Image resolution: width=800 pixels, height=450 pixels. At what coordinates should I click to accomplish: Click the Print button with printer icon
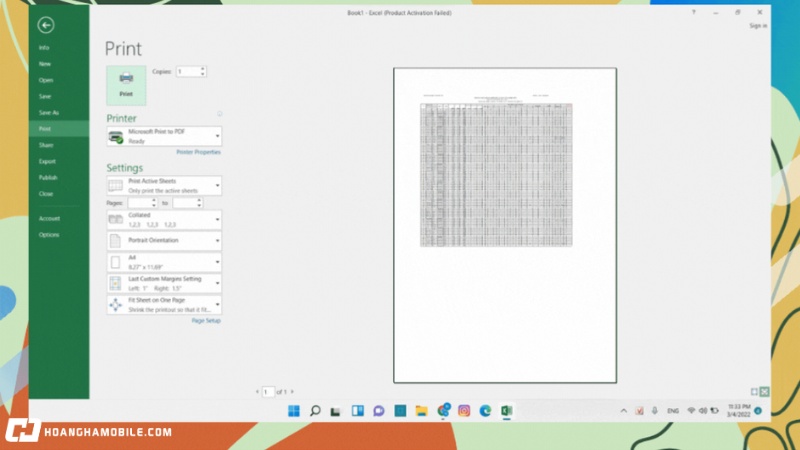click(x=126, y=85)
